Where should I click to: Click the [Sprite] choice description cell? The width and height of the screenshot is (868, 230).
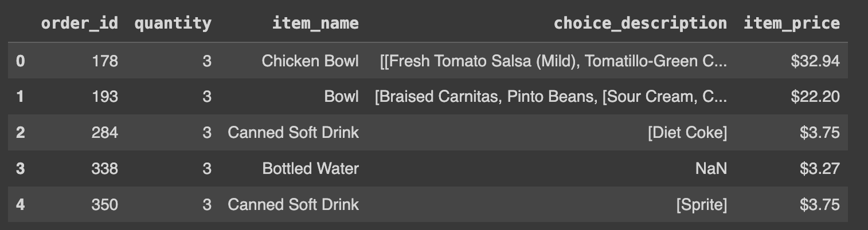pos(701,205)
